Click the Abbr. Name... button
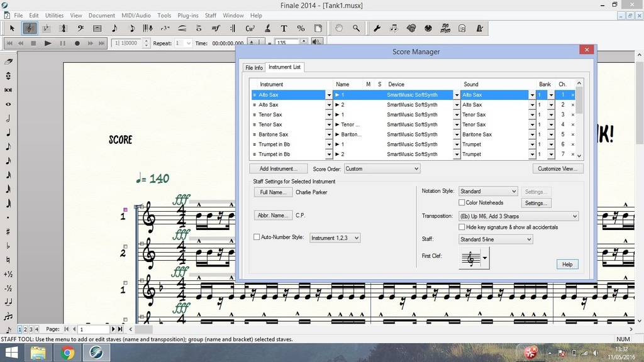Viewport: 644px width, 362px height. [x=273, y=215]
